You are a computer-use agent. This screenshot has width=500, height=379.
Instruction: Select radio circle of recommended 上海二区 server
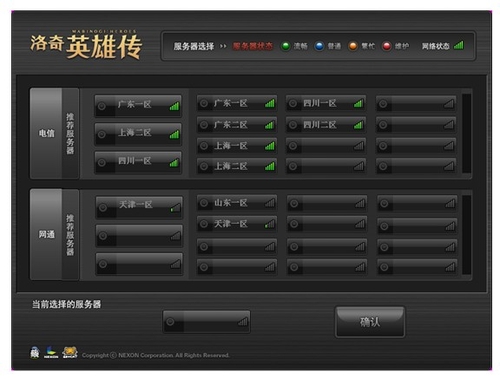pyautogui.click(x=102, y=134)
